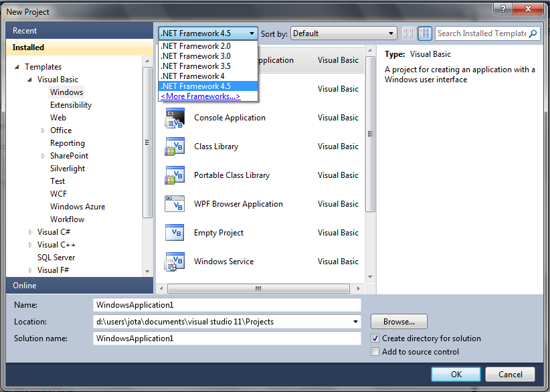
Task: Collapse the Visual Basic tree node
Action: (x=30, y=80)
